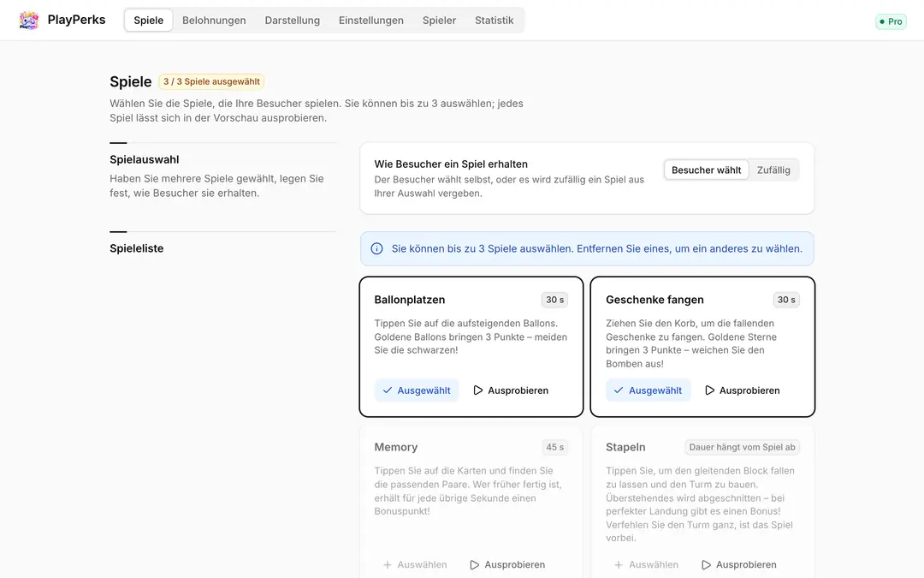Click the 'Ballonplatzen' card title
Screen dimensions: 924x578
tap(410, 300)
